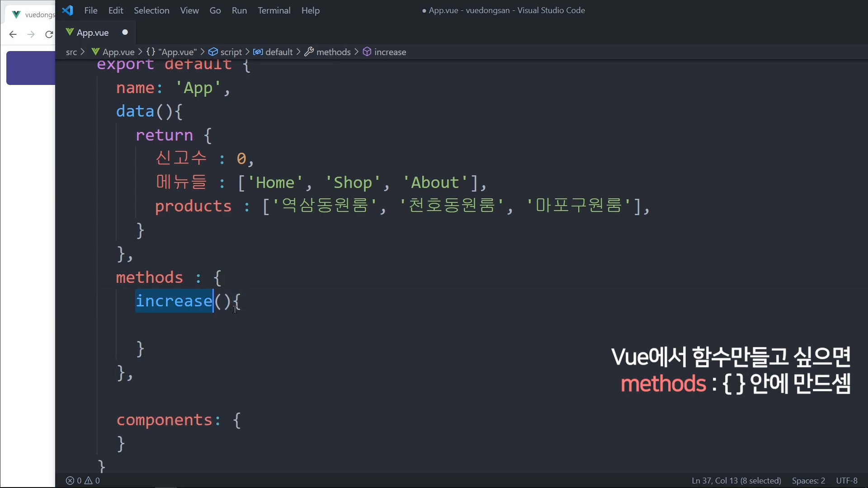Screen dimensions: 868x488
Task: Click the browser forward arrow
Action: 31,34
